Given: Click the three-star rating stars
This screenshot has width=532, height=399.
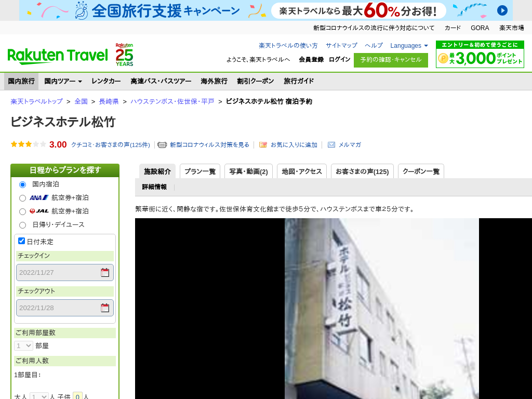Looking at the screenshot, I should point(28,144).
